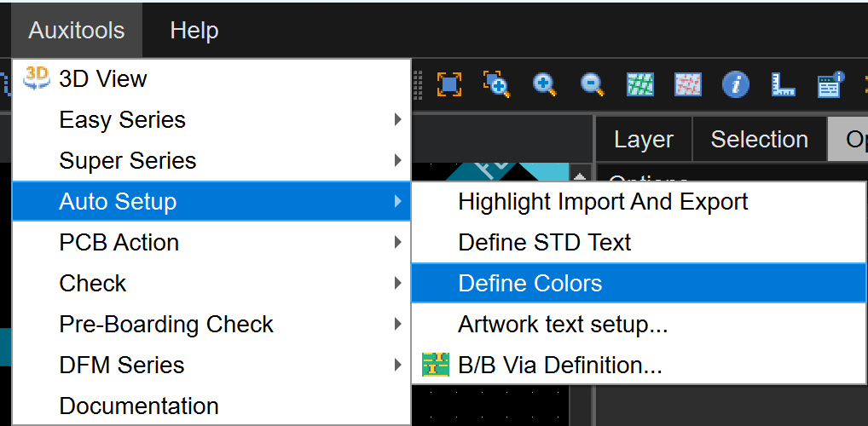
Task: Switch to the Selection tab
Action: [x=759, y=140]
